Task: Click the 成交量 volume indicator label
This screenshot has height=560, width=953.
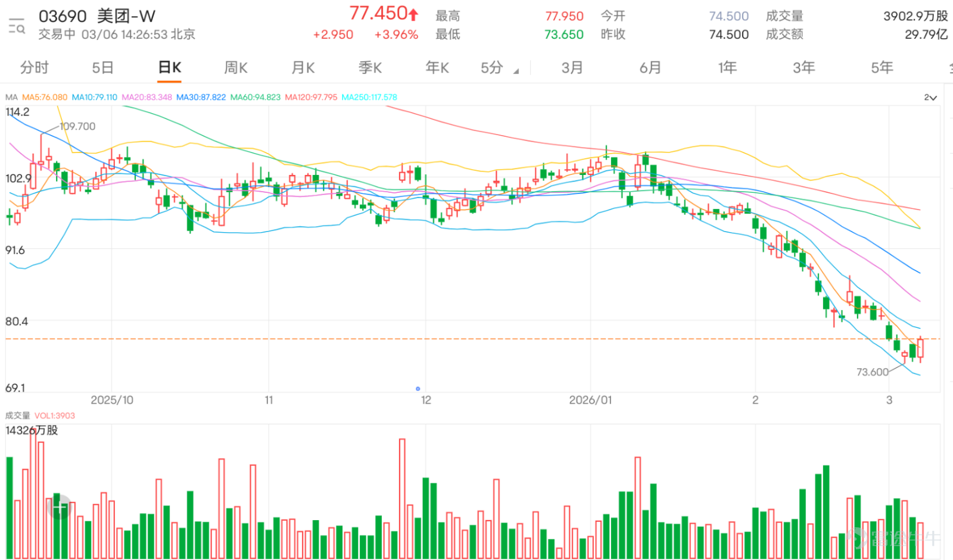Action: [x=17, y=415]
